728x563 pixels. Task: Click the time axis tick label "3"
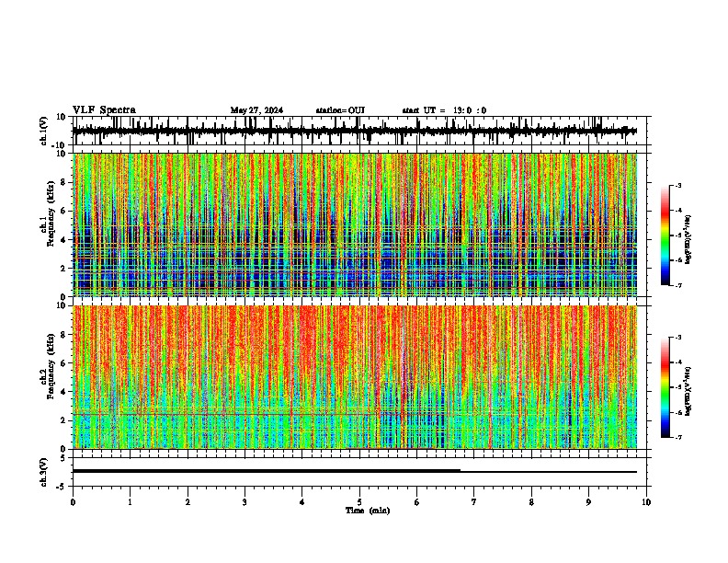pos(245,502)
